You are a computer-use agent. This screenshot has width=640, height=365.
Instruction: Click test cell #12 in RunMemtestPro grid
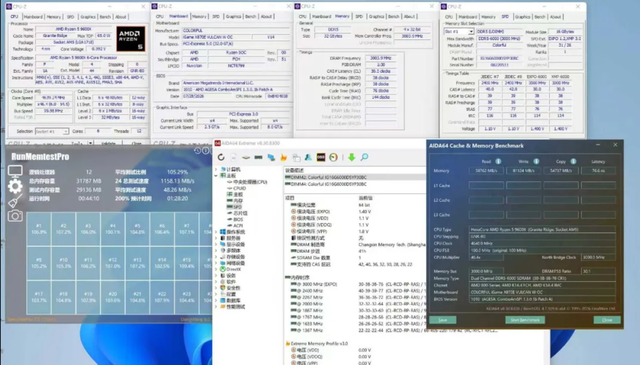click(113, 263)
